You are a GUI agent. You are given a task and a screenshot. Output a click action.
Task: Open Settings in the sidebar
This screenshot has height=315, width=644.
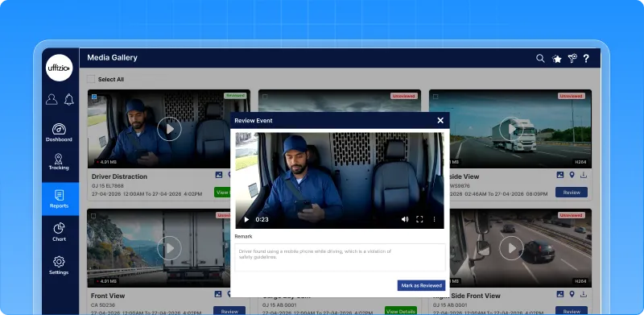(x=59, y=266)
